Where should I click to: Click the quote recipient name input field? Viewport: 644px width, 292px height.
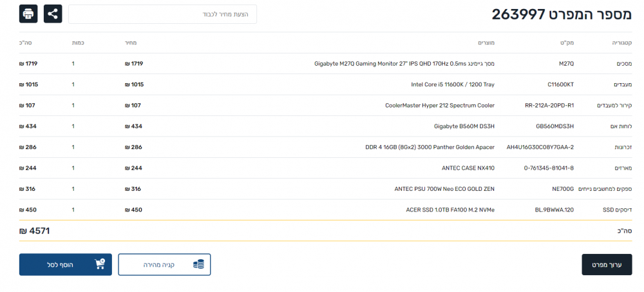(x=163, y=14)
